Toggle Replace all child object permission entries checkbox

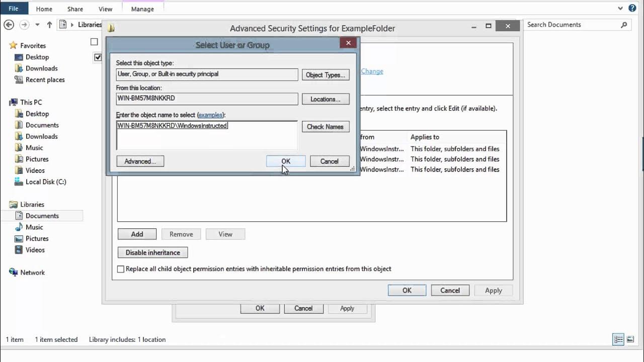pyautogui.click(x=121, y=269)
